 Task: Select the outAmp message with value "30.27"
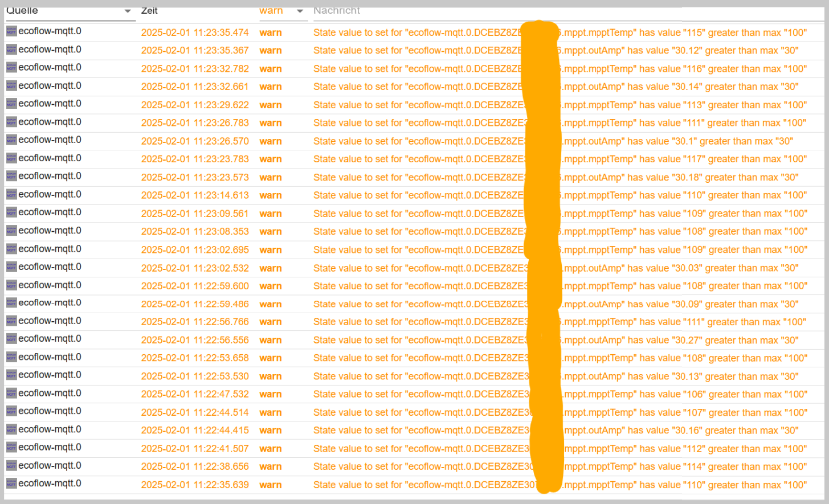pyautogui.click(x=556, y=340)
